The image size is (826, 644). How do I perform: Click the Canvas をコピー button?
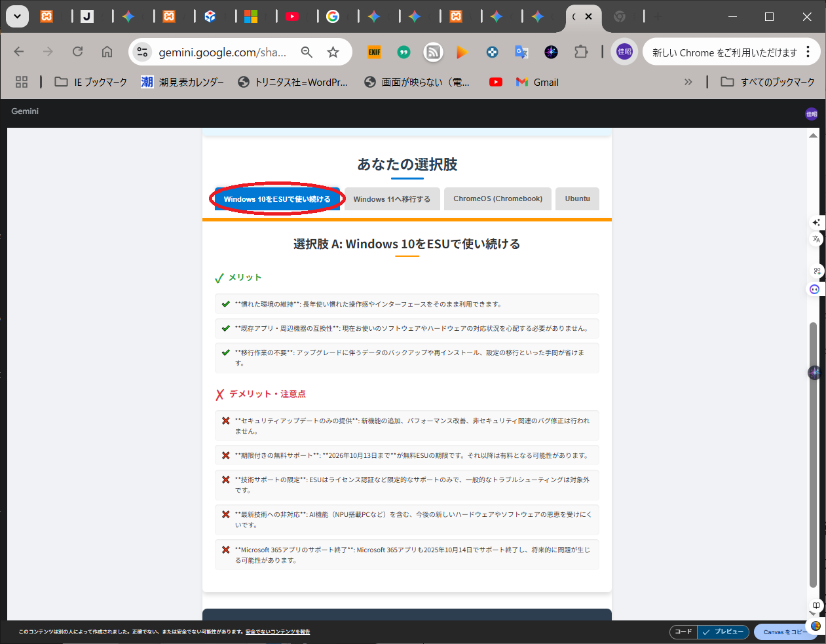(784, 632)
